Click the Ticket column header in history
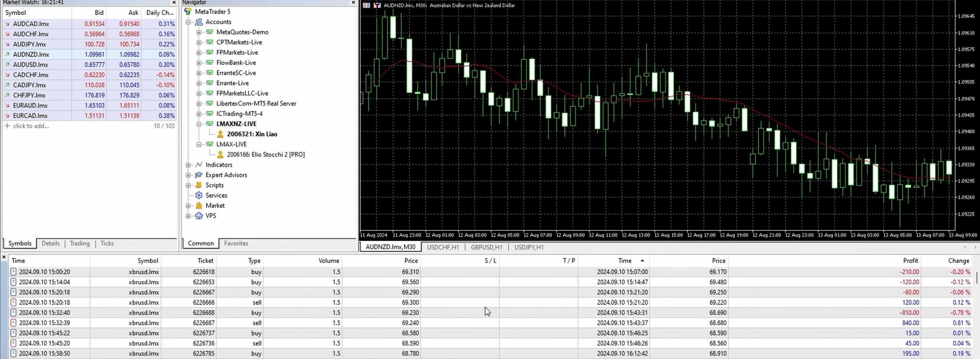 (x=189, y=261)
